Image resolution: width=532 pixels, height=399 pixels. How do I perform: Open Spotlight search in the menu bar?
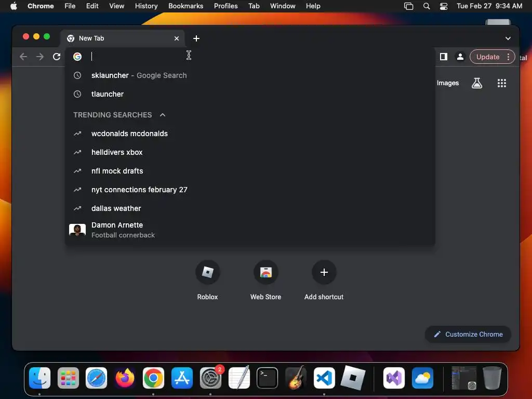427,6
